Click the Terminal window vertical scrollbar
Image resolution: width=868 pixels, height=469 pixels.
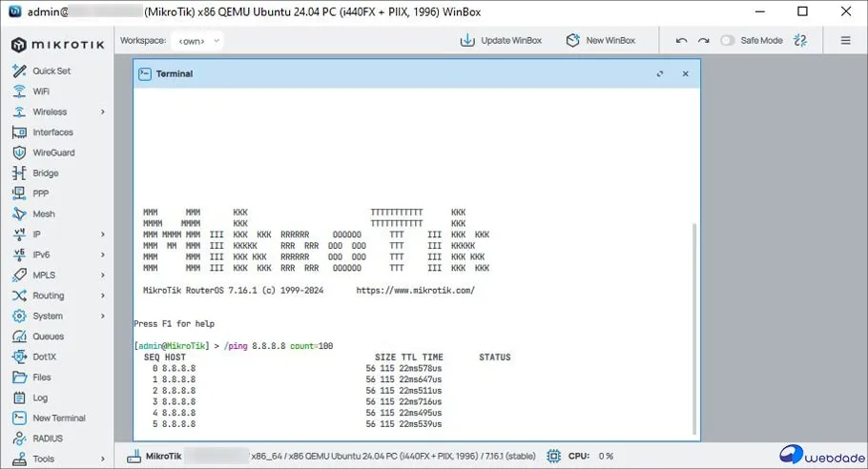pyautogui.click(x=693, y=324)
